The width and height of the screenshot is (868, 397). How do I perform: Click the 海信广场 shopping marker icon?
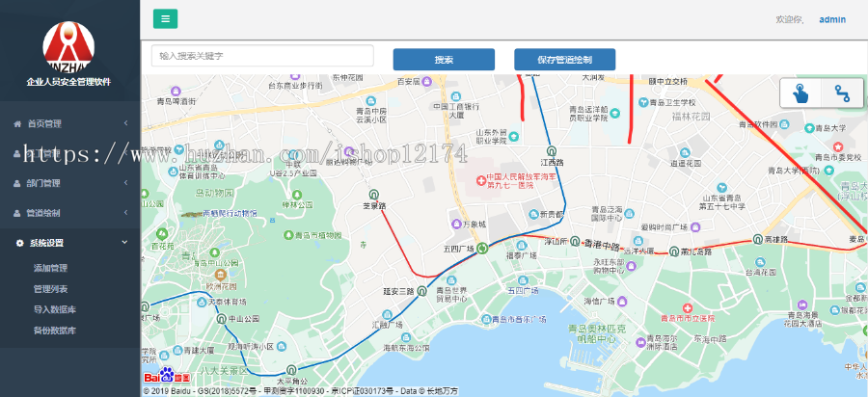tap(622, 302)
